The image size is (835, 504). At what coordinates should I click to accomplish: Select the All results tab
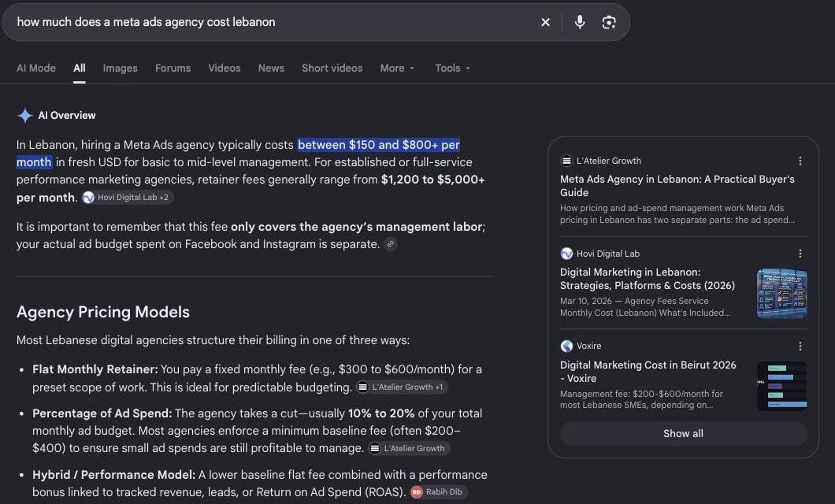[x=80, y=69]
